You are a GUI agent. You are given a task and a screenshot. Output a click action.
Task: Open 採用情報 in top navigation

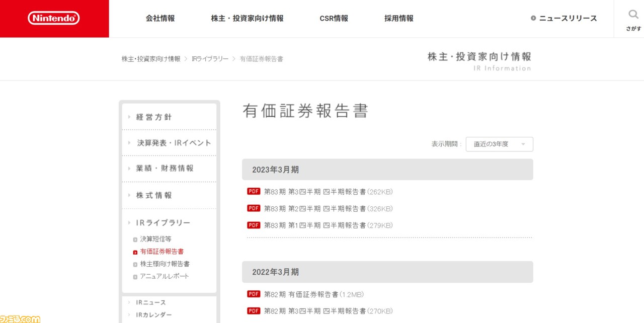pos(399,18)
